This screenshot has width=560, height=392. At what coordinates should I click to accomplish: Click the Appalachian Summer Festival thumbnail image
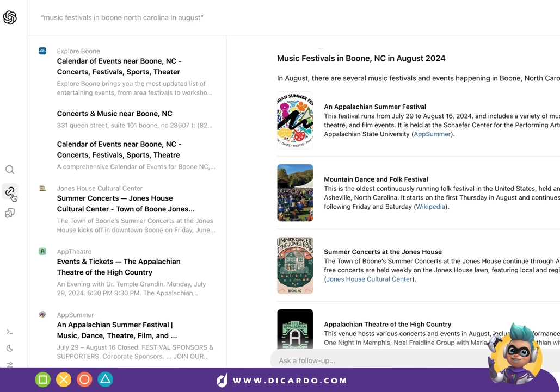click(295, 120)
